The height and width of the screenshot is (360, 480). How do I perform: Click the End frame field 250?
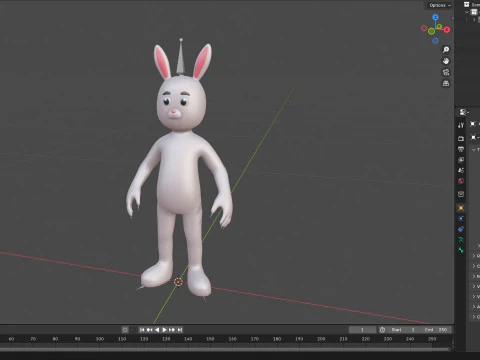tap(435, 330)
